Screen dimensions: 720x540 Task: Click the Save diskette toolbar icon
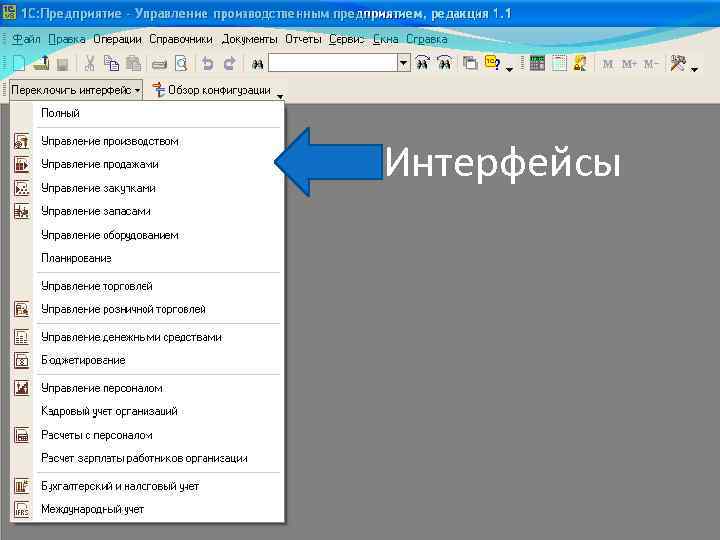62,64
